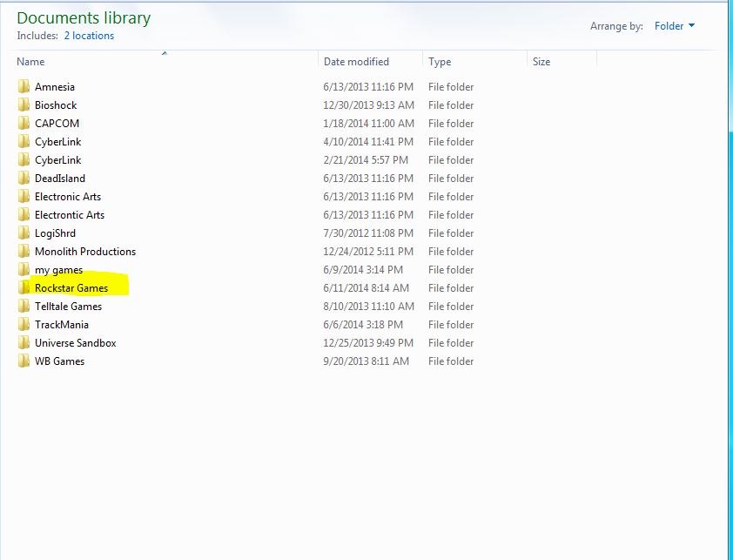Click the date 12/30/2013 9:13 AM

point(368,105)
